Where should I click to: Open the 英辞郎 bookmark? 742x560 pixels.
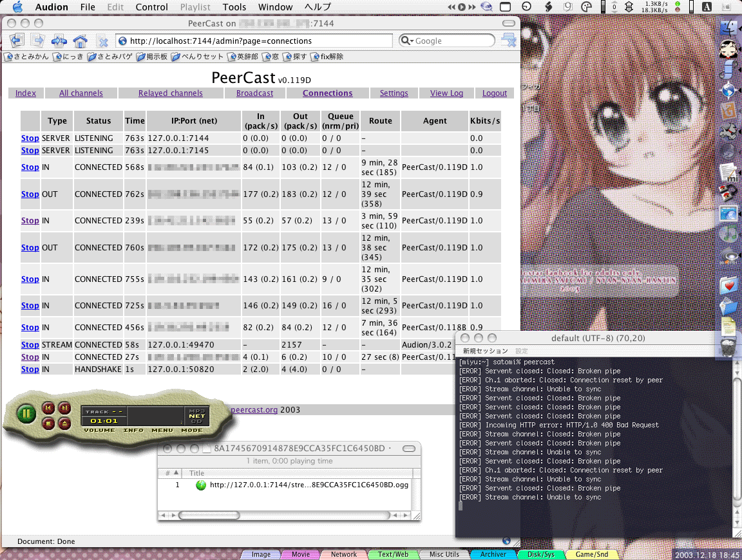pos(243,57)
